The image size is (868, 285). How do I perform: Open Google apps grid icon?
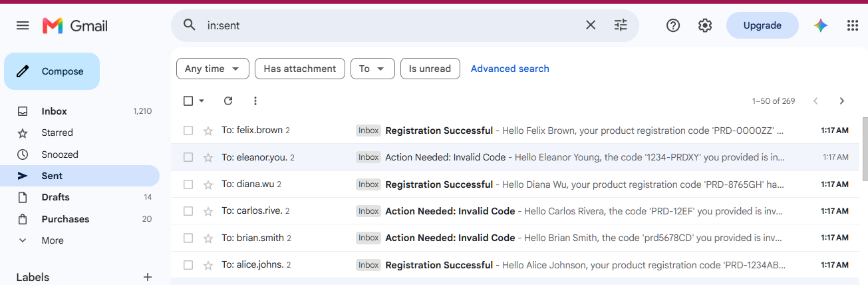[x=853, y=25]
